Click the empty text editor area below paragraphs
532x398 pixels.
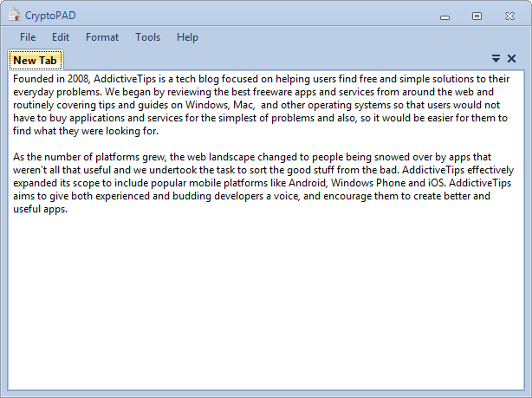pyautogui.click(x=266, y=303)
